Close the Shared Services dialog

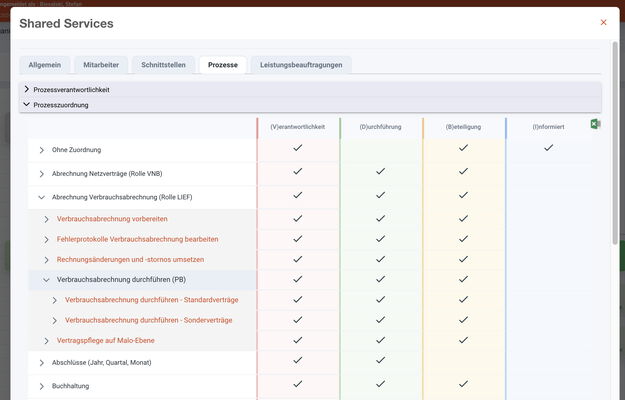coord(603,22)
